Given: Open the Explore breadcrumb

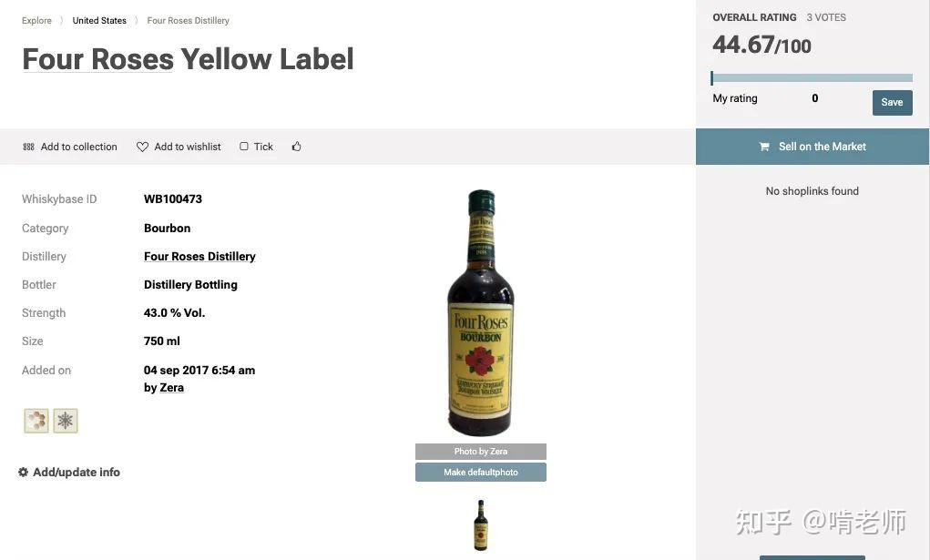Looking at the screenshot, I should click(x=36, y=21).
